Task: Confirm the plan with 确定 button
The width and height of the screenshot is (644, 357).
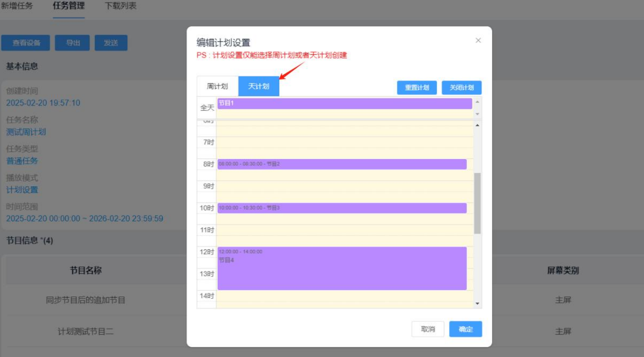Action: (465, 329)
